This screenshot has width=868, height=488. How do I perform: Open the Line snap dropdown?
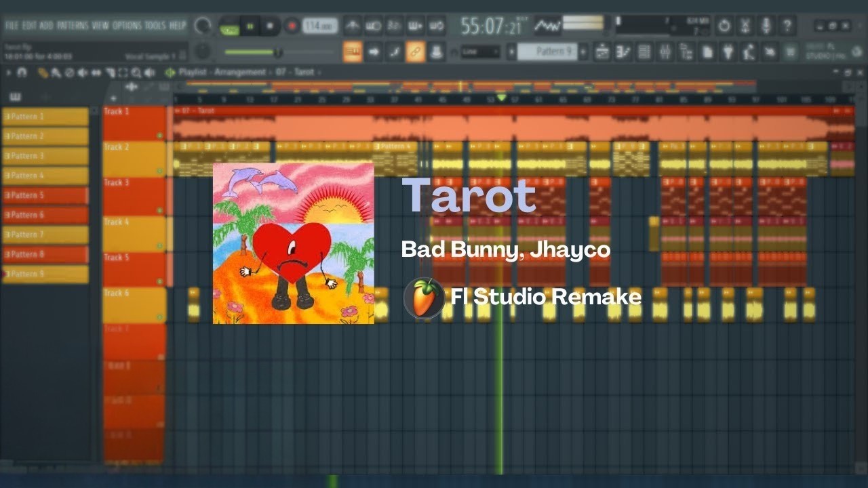pos(481,52)
